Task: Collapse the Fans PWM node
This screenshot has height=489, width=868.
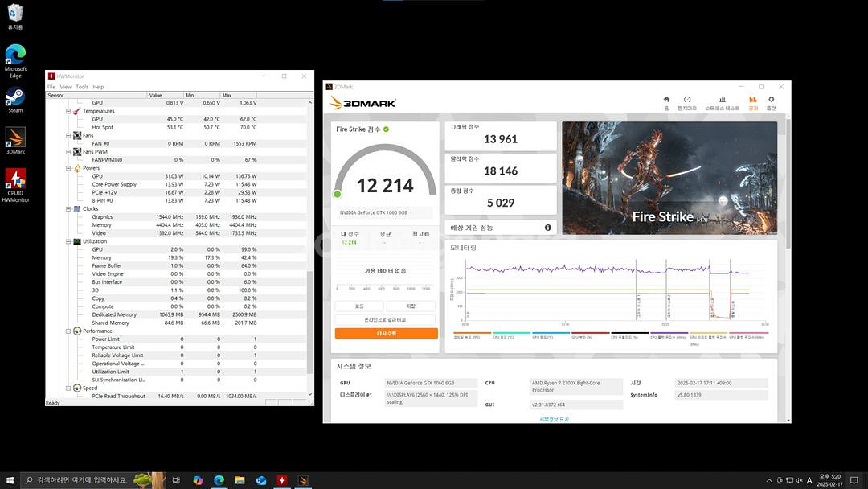Action: (x=68, y=151)
